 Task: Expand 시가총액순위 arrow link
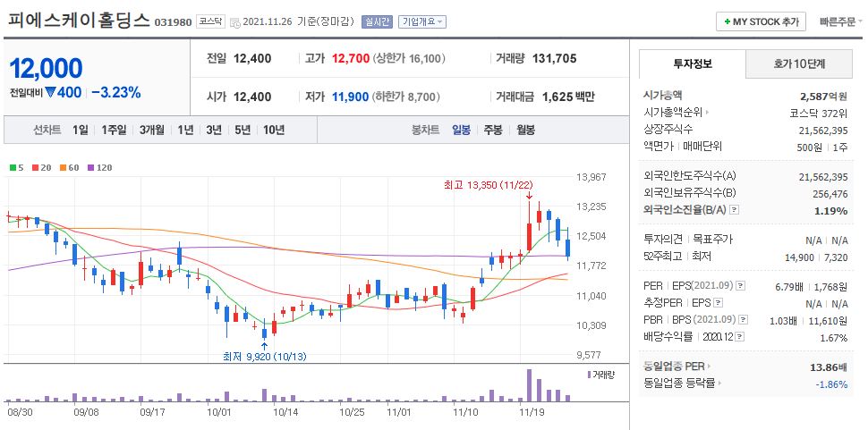click(708, 113)
